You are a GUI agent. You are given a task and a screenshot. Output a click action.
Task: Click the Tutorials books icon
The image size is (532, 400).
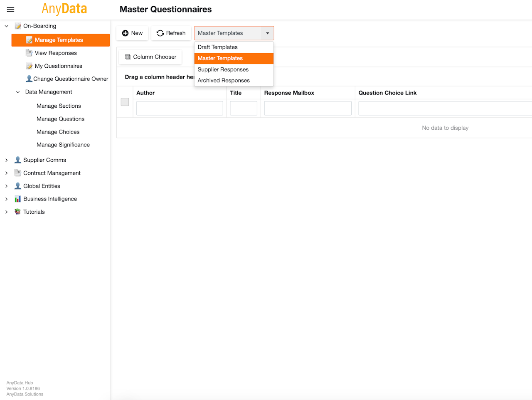point(18,212)
